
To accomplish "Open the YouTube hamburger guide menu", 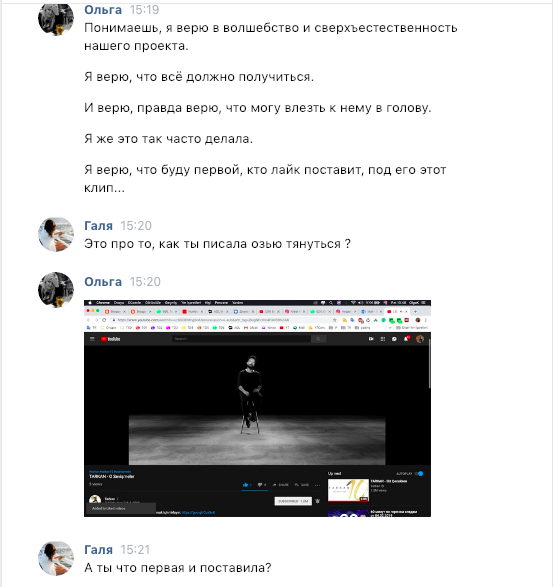I will (92, 339).
